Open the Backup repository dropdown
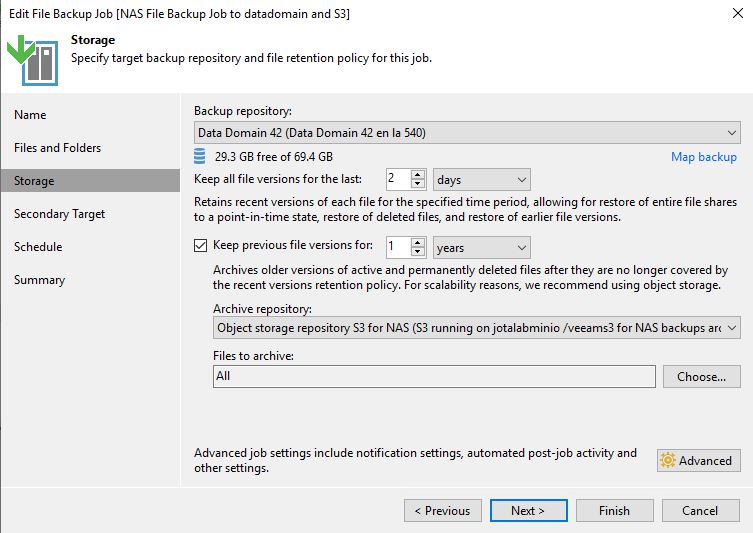The image size is (753, 533). point(466,133)
